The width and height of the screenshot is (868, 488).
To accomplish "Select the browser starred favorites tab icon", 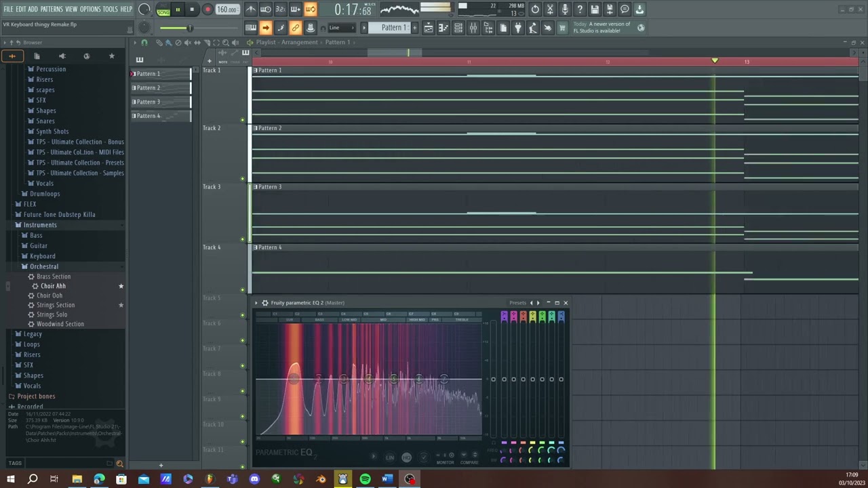I will point(112,56).
